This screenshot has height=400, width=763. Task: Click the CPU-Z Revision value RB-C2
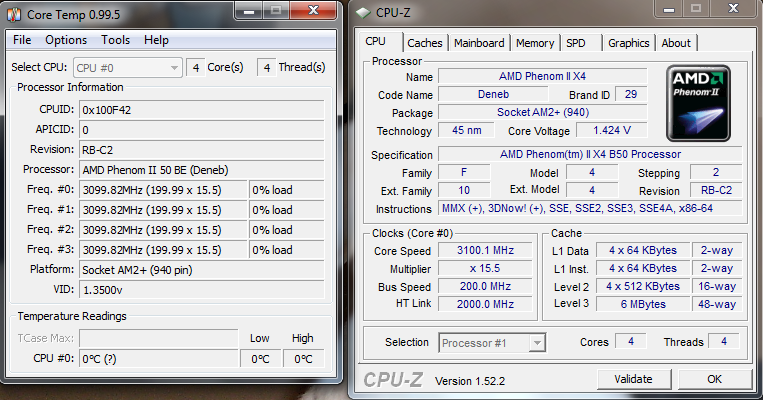[x=716, y=190]
